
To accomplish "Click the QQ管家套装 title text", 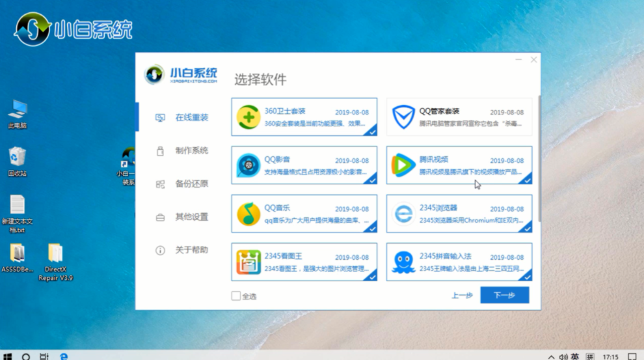I will (439, 111).
